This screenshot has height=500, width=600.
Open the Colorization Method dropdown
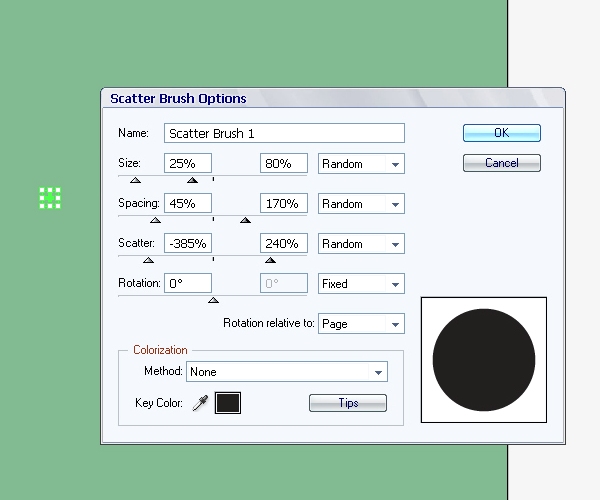[287, 371]
